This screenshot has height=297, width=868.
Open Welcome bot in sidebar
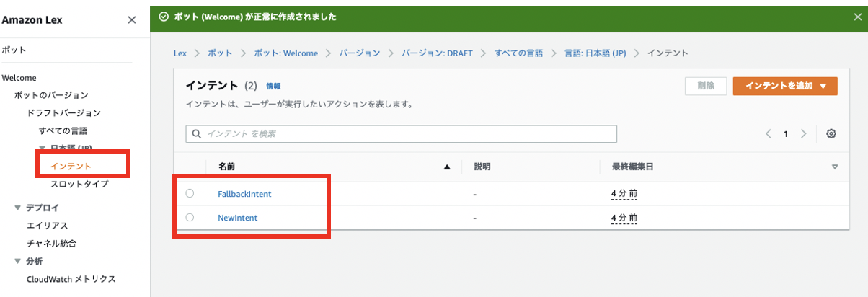coord(19,77)
